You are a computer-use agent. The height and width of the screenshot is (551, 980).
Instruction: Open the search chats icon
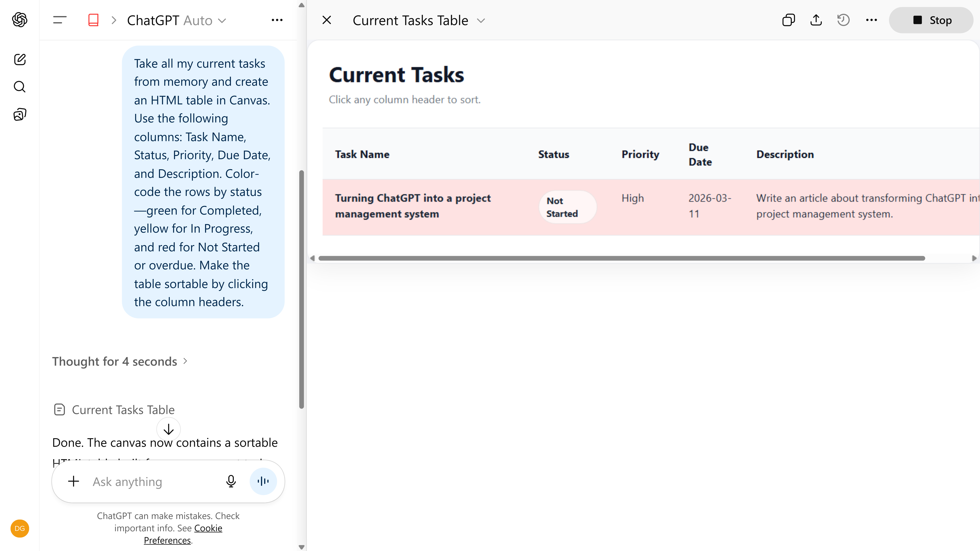click(x=20, y=87)
